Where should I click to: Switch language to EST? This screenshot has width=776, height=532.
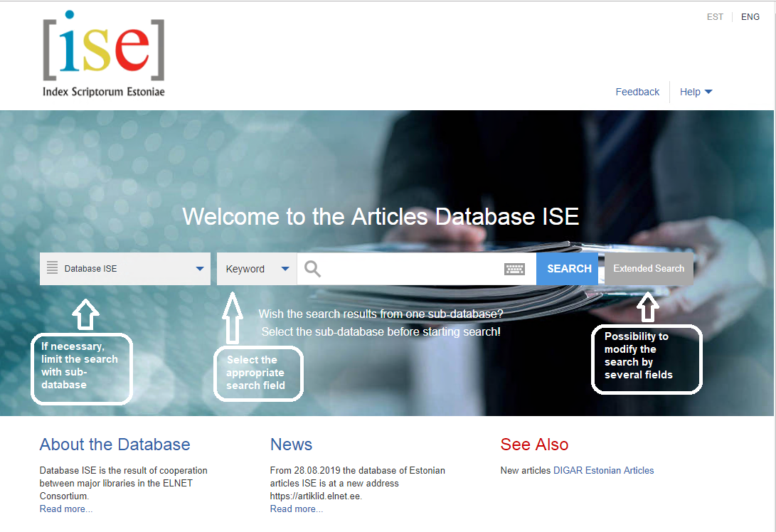715,17
